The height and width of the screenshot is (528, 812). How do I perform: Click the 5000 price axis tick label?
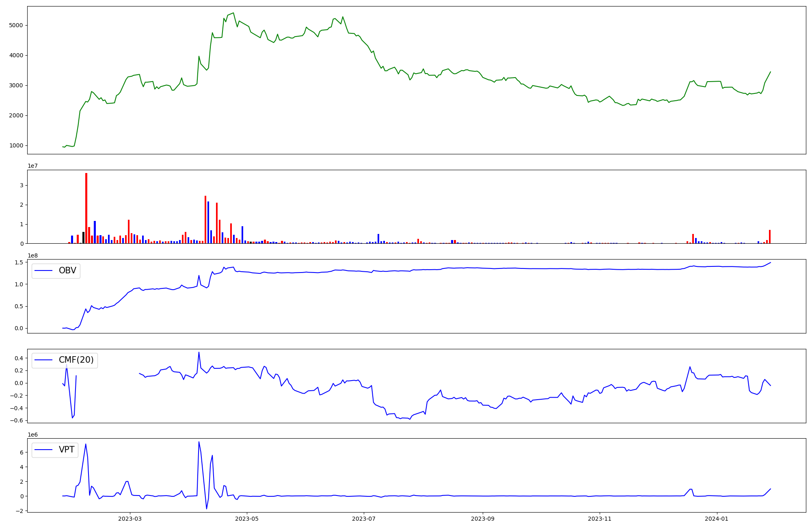point(15,25)
